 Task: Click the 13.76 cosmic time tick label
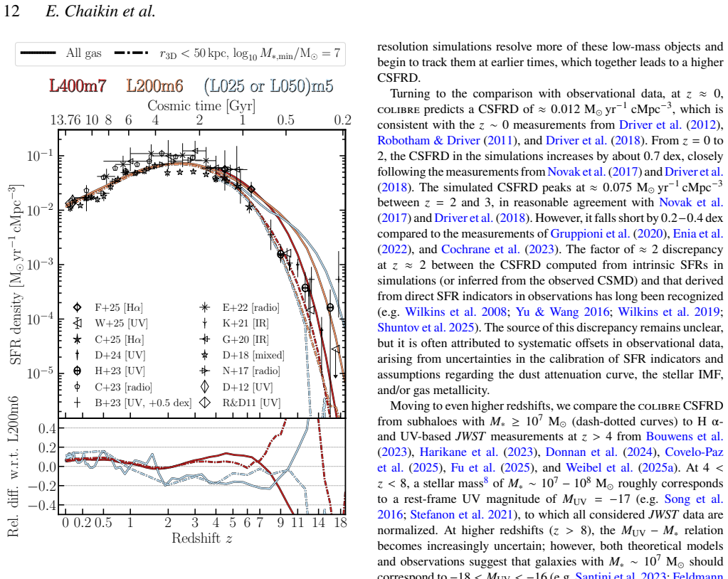click(65, 120)
